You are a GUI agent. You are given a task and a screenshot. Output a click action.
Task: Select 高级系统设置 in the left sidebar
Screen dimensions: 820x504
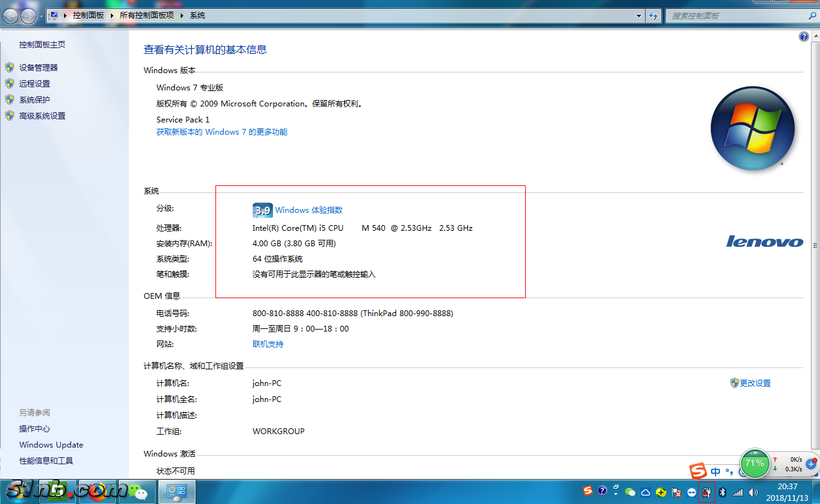(x=42, y=116)
